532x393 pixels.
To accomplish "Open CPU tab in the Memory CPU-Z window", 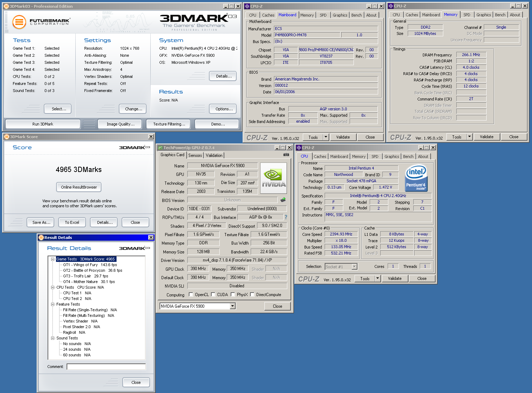I will coord(396,15).
